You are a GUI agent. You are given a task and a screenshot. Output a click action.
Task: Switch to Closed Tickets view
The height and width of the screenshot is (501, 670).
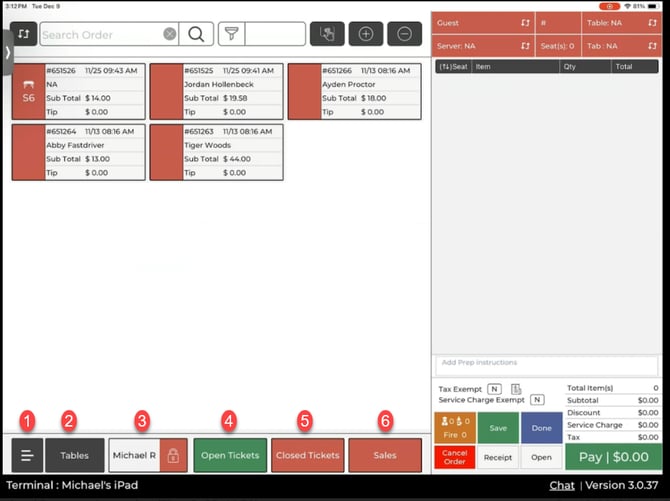pyautogui.click(x=307, y=455)
